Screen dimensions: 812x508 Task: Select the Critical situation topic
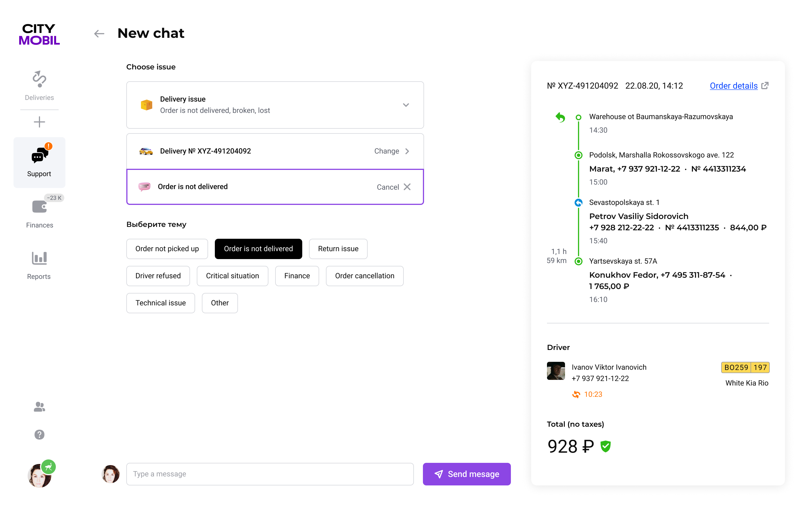(x=233, y=276)
